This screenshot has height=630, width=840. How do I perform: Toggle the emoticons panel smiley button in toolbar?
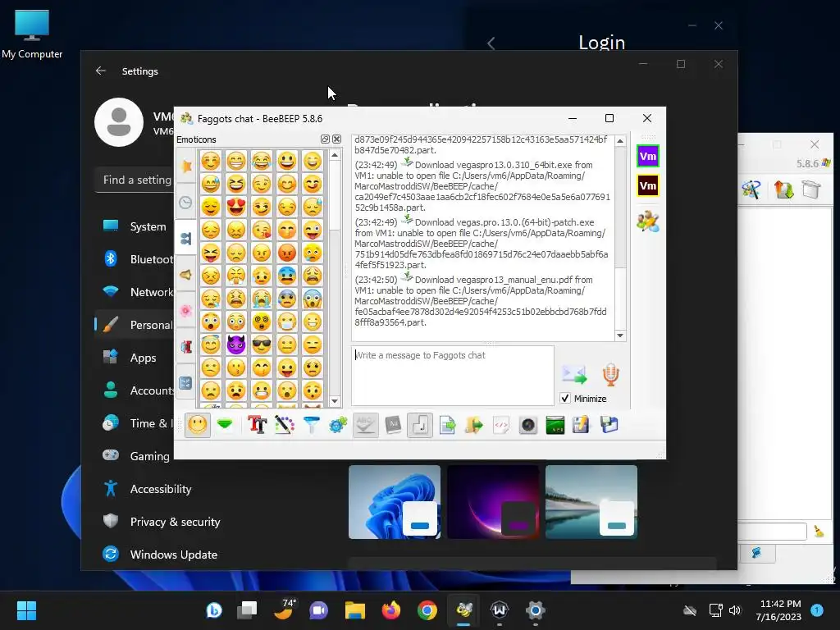[x=197, y=426]
